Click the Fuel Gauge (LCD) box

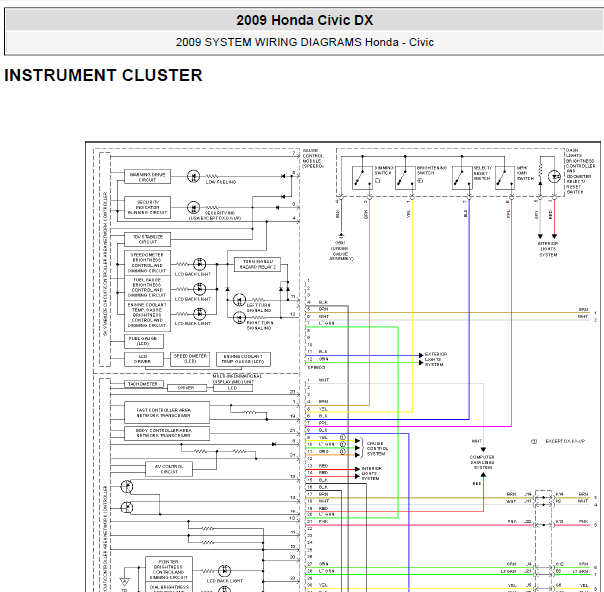144,341
